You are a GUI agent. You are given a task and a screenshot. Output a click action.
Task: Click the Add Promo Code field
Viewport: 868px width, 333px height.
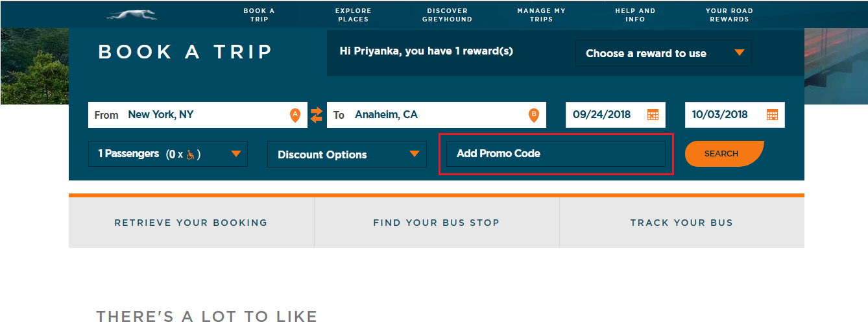(556, 154)
